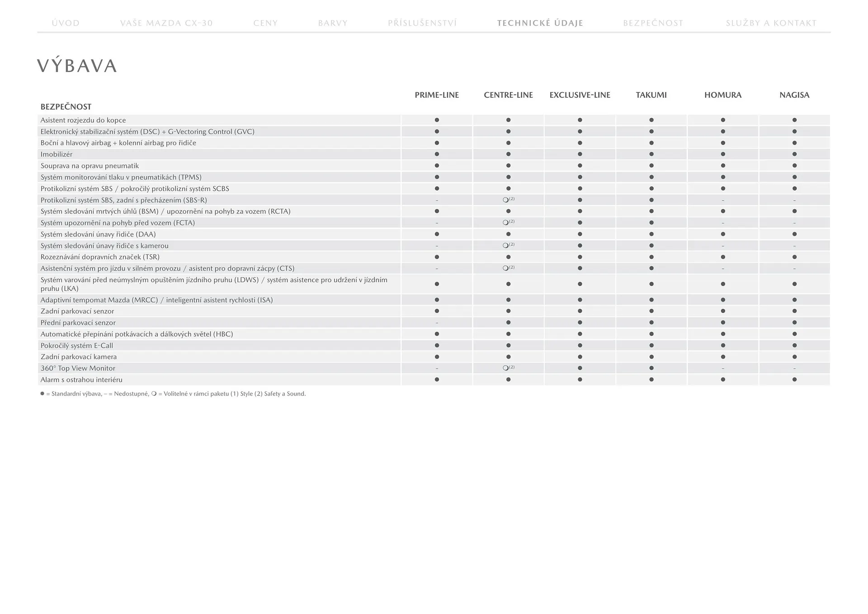Open the ÚVOD navigation tab
This screenshot has height=614, width=868.
pyautogui.click(x=66, y=23)
